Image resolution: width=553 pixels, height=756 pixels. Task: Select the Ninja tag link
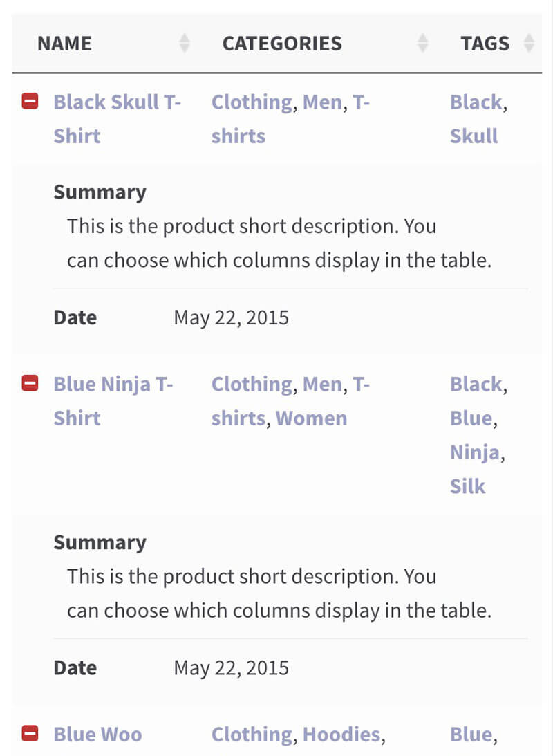[x=474, y=452]
